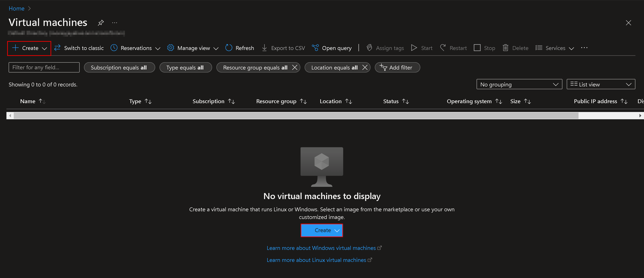This screenshot has height=278, width=644.
Task: Click the Switch to classic icon
Action: click(x=57, y=48)
